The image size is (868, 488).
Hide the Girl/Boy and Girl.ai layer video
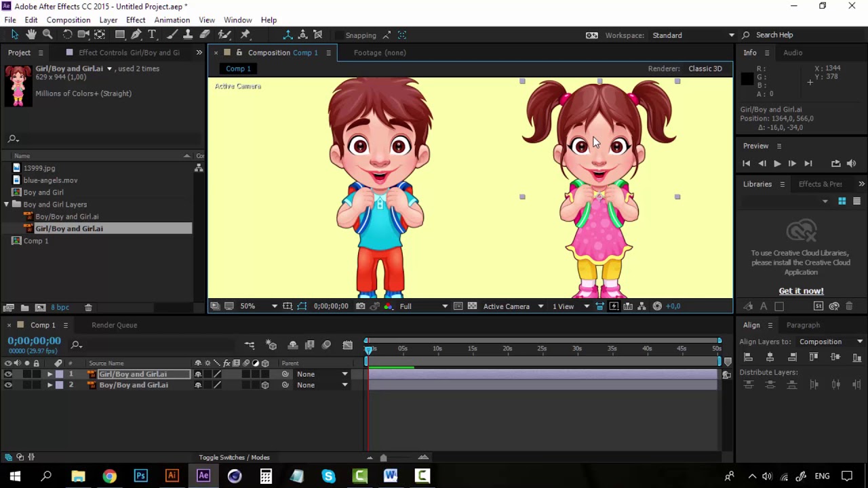pyautogui.click(x=8, y=374)
